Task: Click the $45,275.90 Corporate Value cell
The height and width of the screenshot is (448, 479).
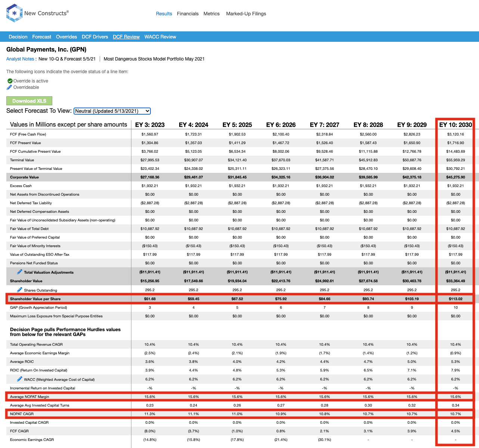Action: [x=455, y=177]
